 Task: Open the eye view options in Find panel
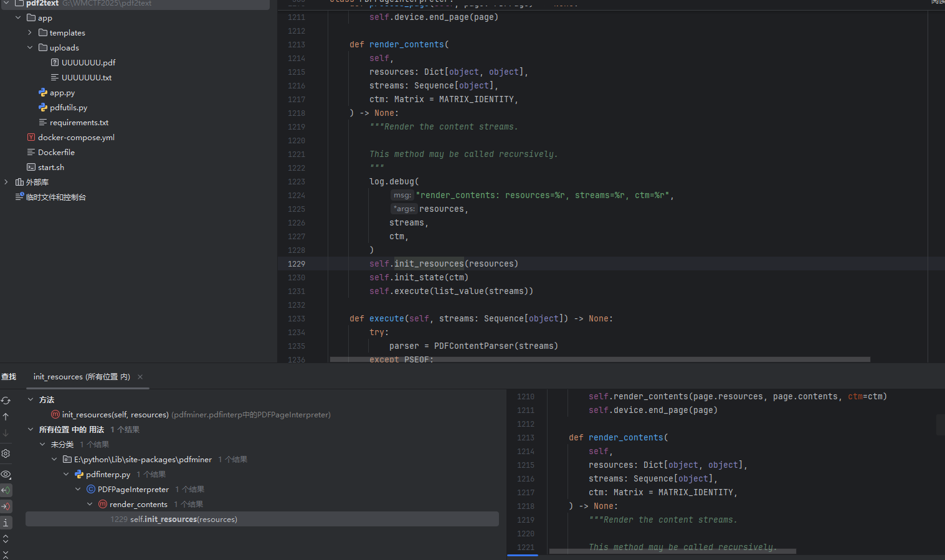tap(6, 474)
